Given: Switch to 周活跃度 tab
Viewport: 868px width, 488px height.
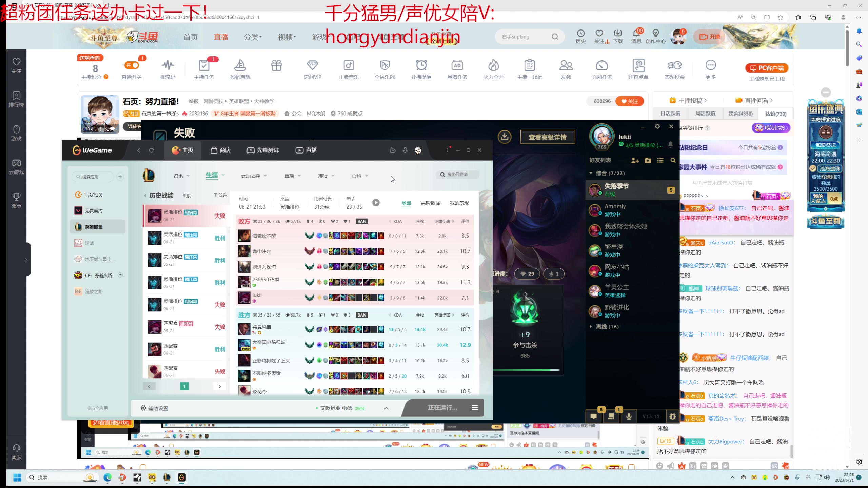Looking at the screenshot, I should (x=705, y=114).
